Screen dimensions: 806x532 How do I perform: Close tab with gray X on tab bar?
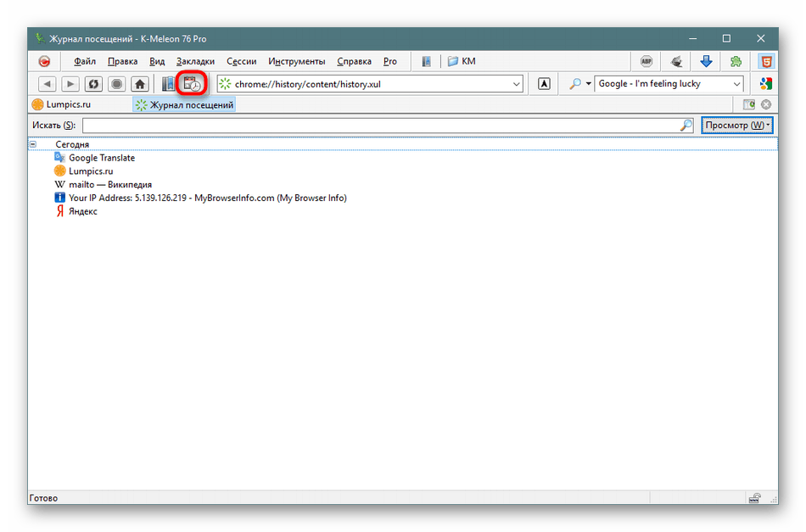tap(766, 105)
